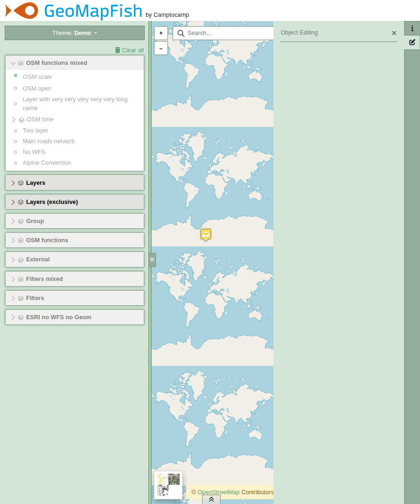Click the Clear all link
The image size is (420, 504).
click(x=129, y=50)
